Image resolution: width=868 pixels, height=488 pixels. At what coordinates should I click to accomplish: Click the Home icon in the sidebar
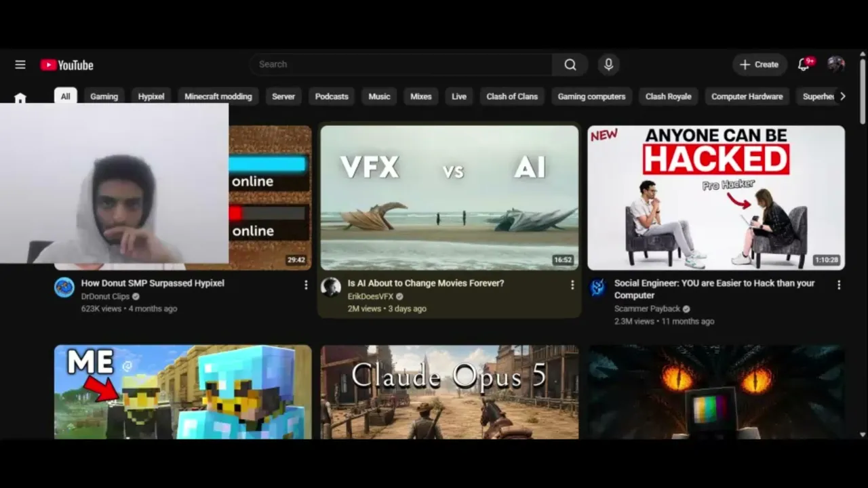pyautogui.click(x=20, y=98)
